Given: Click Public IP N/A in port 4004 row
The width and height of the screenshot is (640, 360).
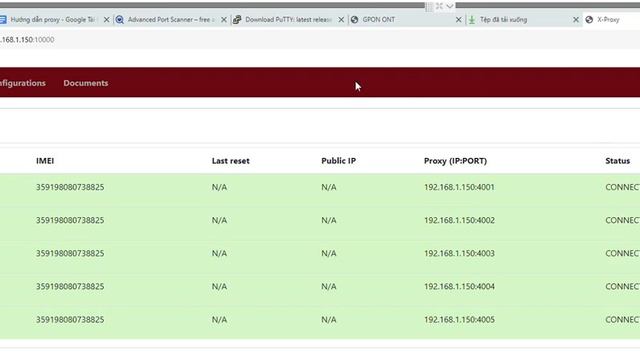Looking at the screenshot, I should (x=329, y=287).
